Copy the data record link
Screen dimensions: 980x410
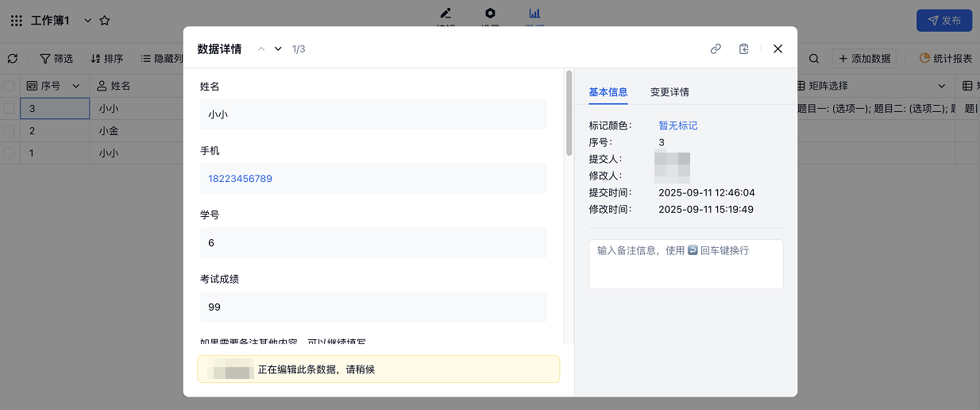[716, 48]
